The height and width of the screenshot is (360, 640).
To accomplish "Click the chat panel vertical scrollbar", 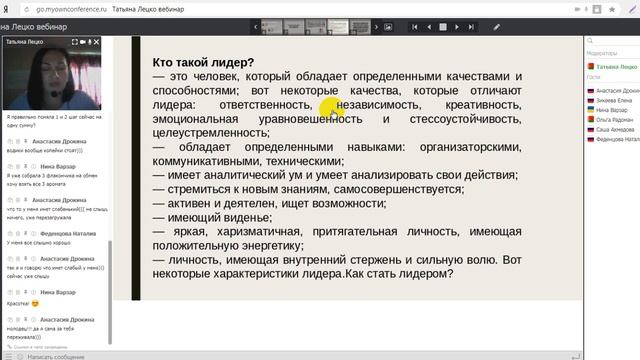I will pyautogui.click(x=110, y=292).
